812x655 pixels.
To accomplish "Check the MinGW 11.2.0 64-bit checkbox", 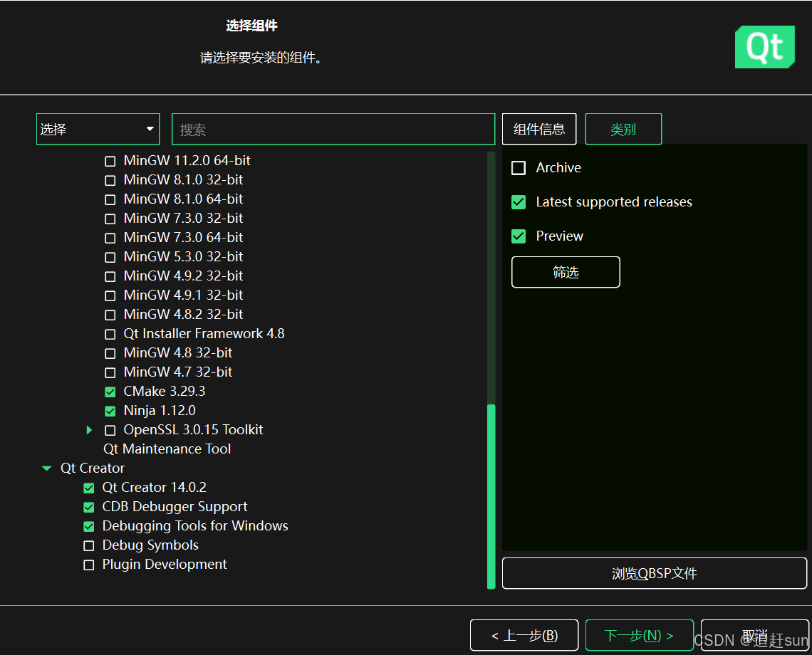I will (110, 161).
